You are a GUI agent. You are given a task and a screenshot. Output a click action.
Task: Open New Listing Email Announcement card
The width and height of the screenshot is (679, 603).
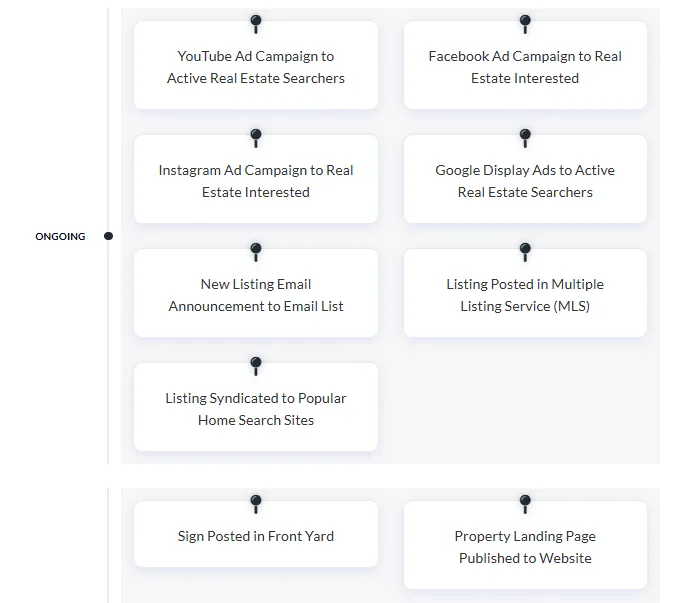(x=256, y=293)
